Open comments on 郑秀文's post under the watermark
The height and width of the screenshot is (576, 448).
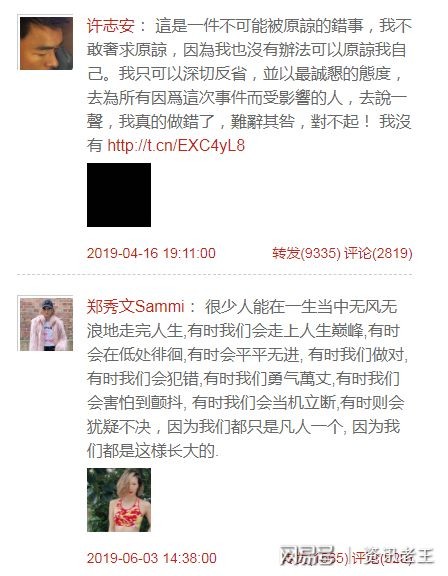tap(382, 558)
